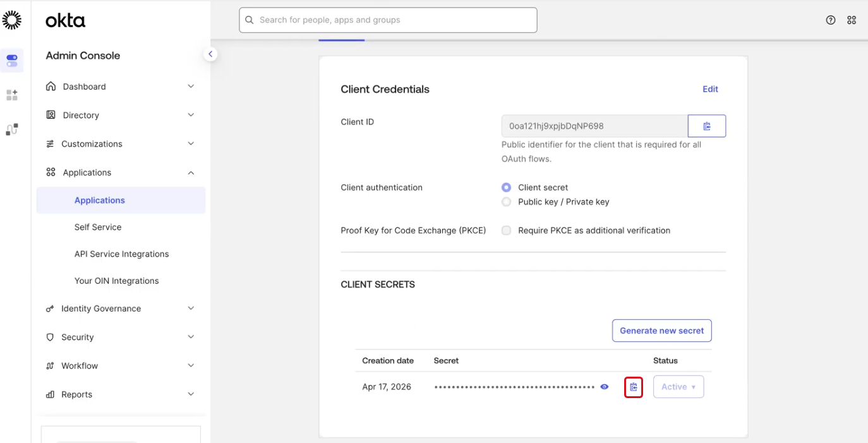Expand the Reports menu chevron
Image resolution: width=868 pixels, height=443 pixels.
[x=191, y=394]
